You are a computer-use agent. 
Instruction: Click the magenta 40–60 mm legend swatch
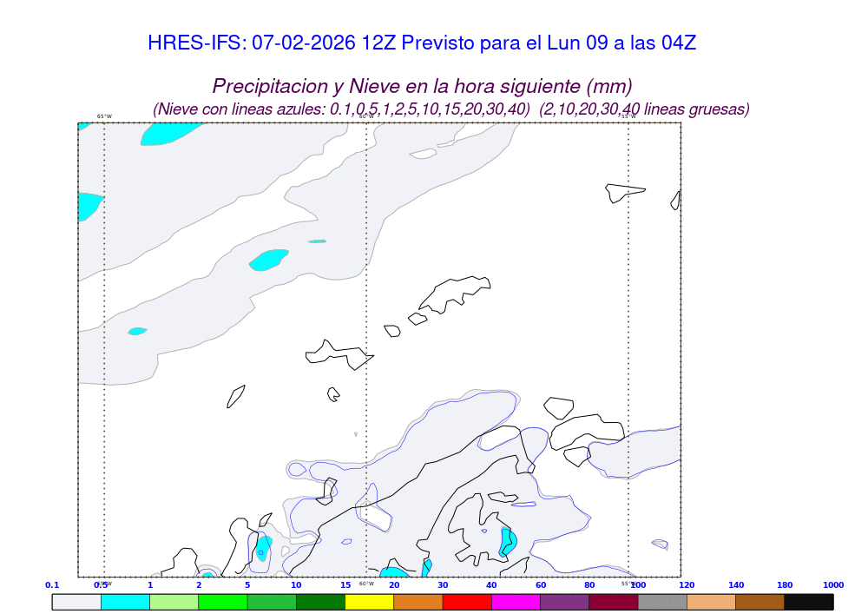516,601
